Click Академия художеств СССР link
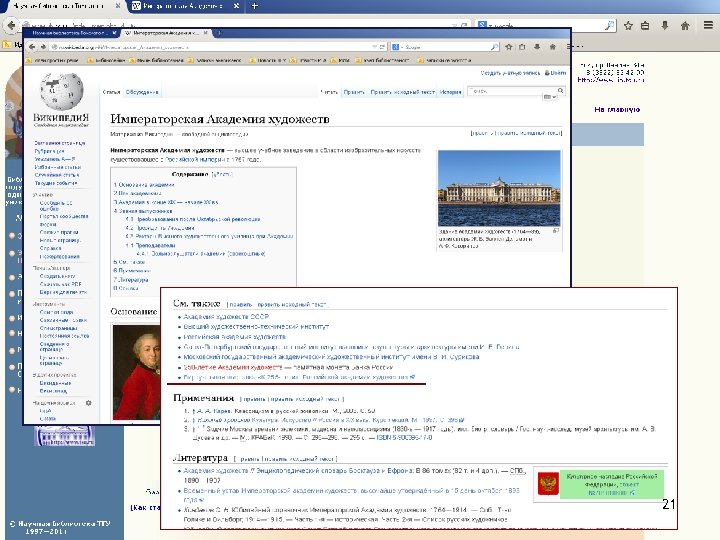Screen dimensions: 720x540 pyautogui.click(x=226, y=317)
